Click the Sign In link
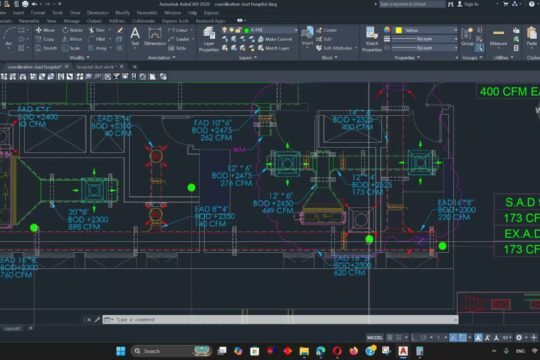The width and height of the screenshot is (540, 360). pos(471,4)
